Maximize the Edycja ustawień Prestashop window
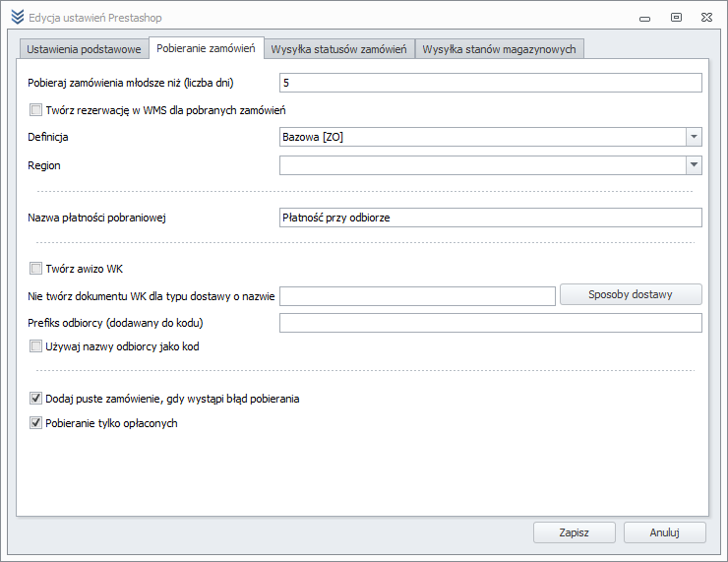The width and height of the screenshot is (728, 562). tap(676, 18)
